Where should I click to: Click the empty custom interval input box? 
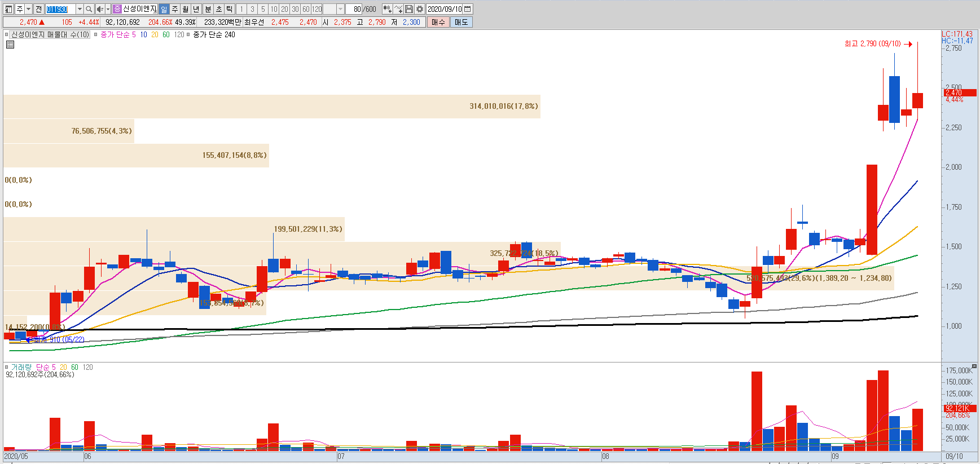pos(329,9)
